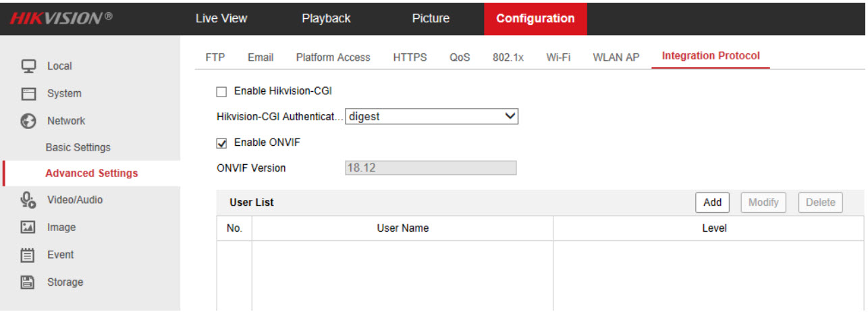The width and height of the screenshot is (868, 312).
Task: Click the Image picture icon
Action: (x=28, y=228)
